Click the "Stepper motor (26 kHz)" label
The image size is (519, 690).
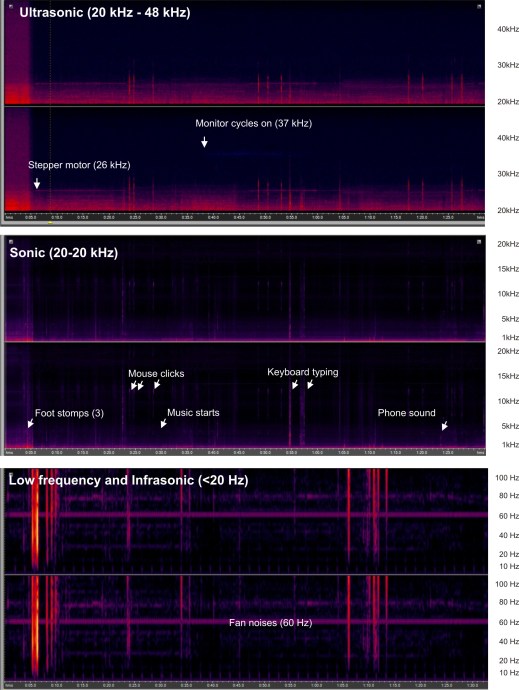coord(79,165)
